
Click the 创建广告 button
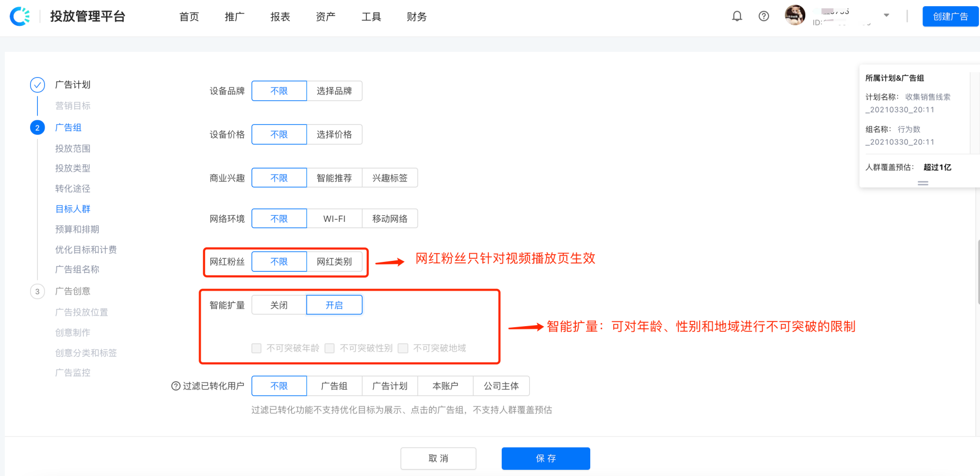(950, 16)
